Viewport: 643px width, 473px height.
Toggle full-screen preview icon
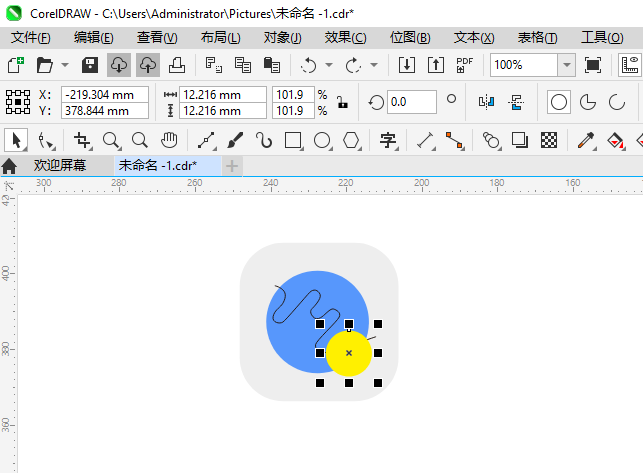click(593, 65)
